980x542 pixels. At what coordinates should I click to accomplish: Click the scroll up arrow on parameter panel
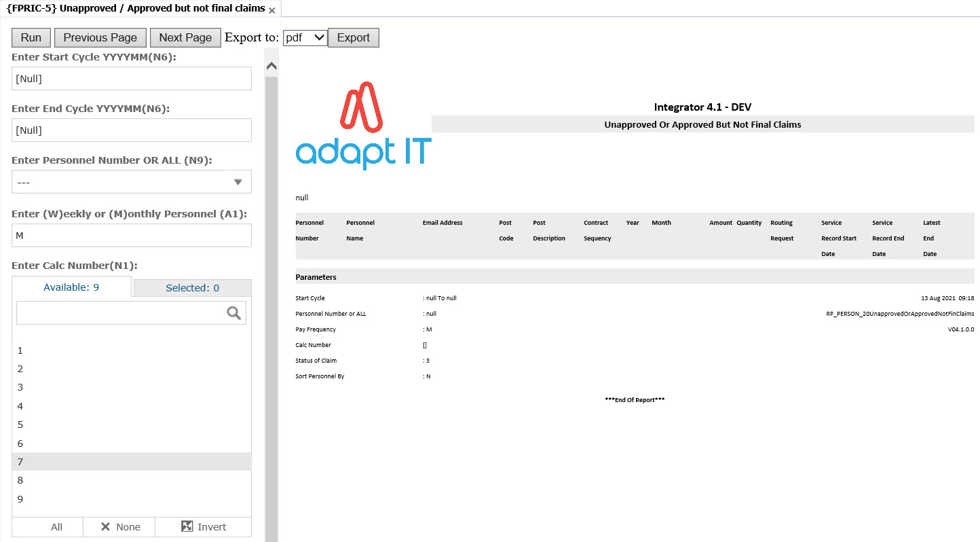[271, 67]
